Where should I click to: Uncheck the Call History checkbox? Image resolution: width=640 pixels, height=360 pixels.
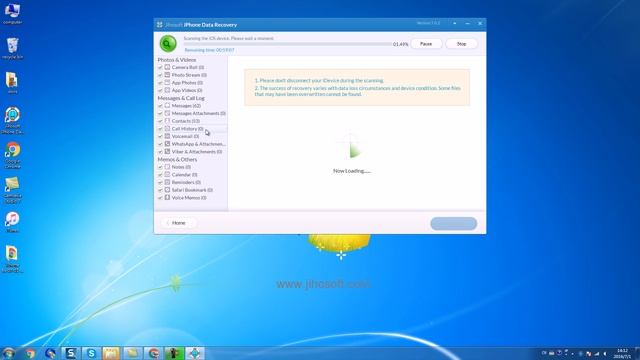[160, 129]
